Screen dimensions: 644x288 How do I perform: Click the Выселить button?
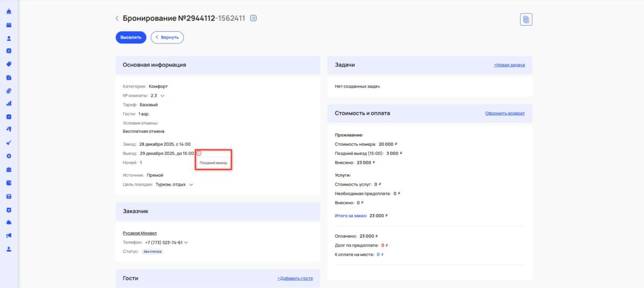[131, 38]
